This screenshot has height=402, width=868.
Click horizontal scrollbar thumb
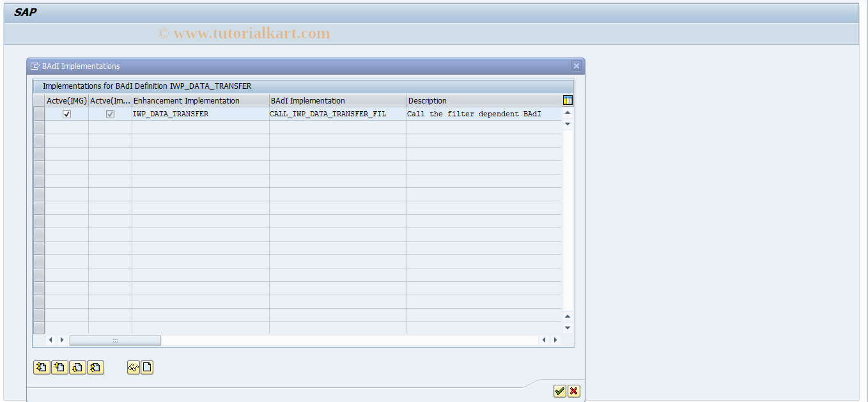point(115,340)
